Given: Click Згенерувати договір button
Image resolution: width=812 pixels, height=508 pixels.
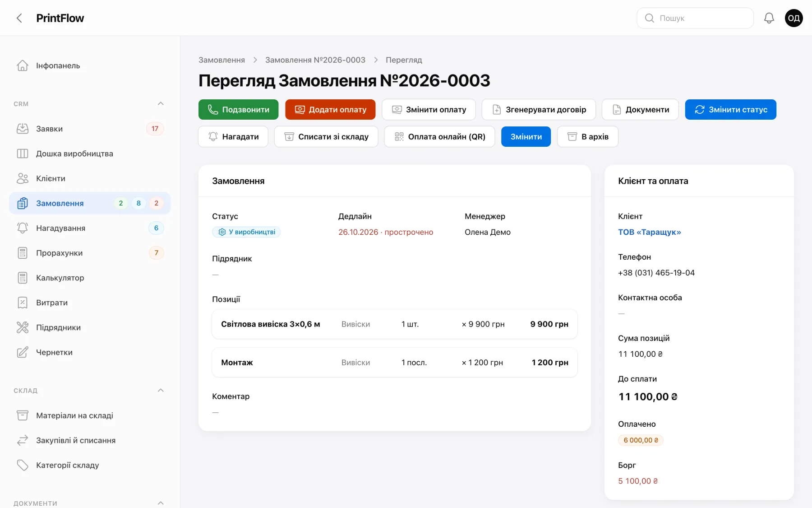Looking at the screenshot, I should [539, 109].
